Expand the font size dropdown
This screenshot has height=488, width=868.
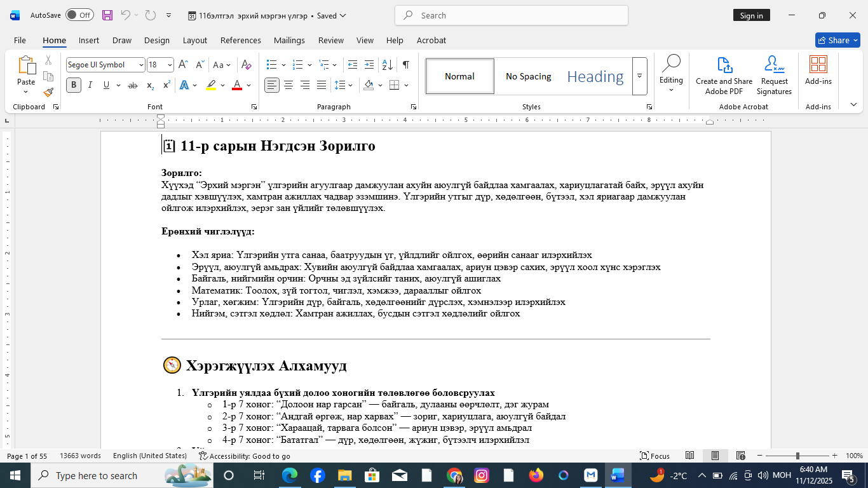(170, 65)
